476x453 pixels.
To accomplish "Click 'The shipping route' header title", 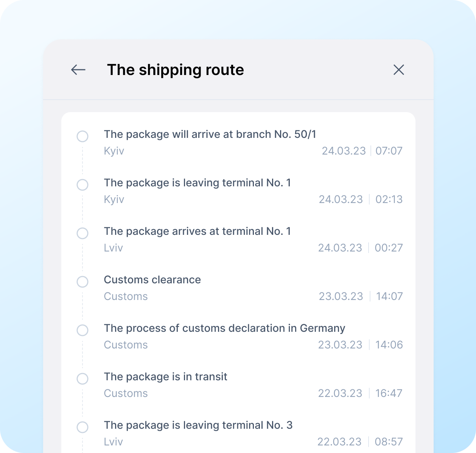I will [x=176, y=70].
